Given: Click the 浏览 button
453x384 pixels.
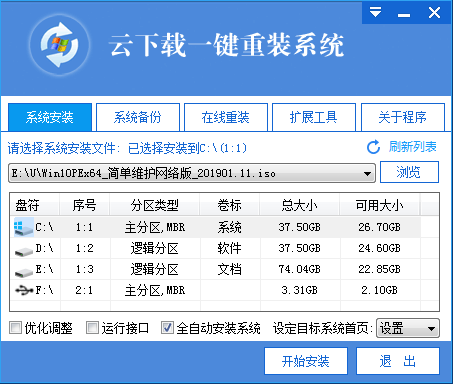Looking at the screenshot, I should click(x=409, y=172).
